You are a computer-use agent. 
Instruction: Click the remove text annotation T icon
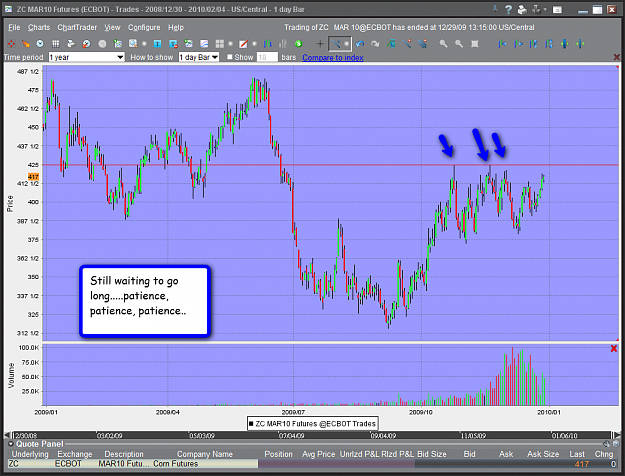[173, 44]
